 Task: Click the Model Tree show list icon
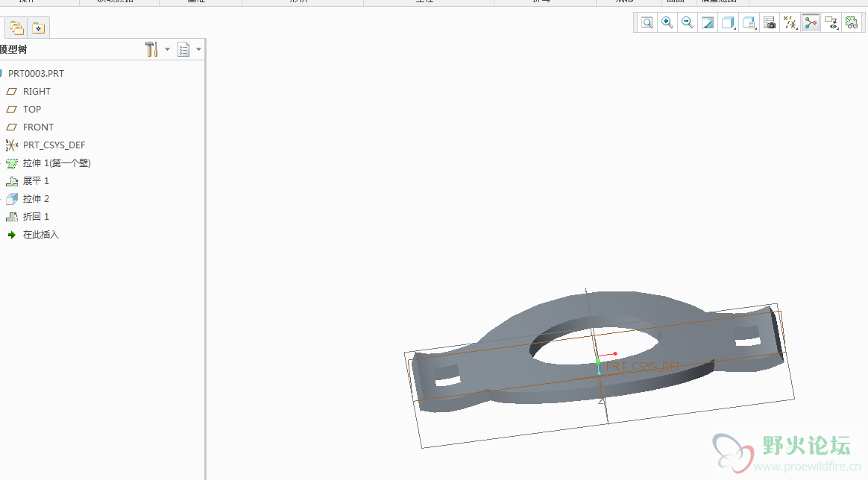(x=183, y=49)
